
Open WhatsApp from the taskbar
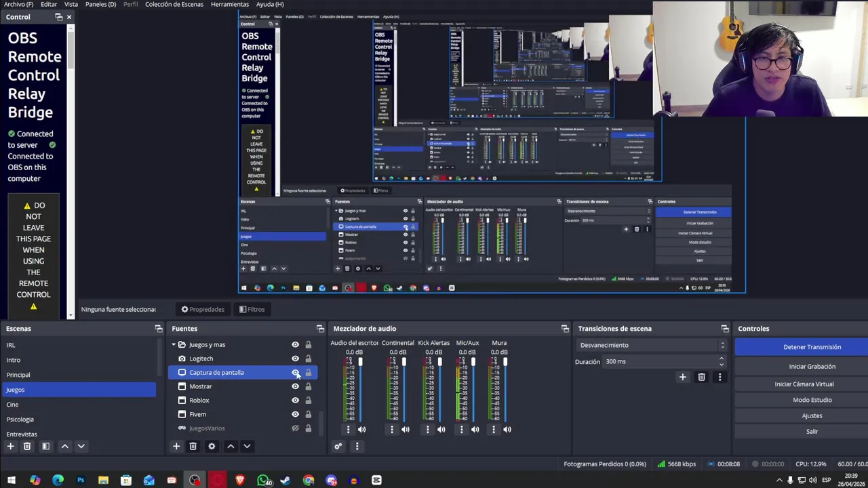[263, 481]
